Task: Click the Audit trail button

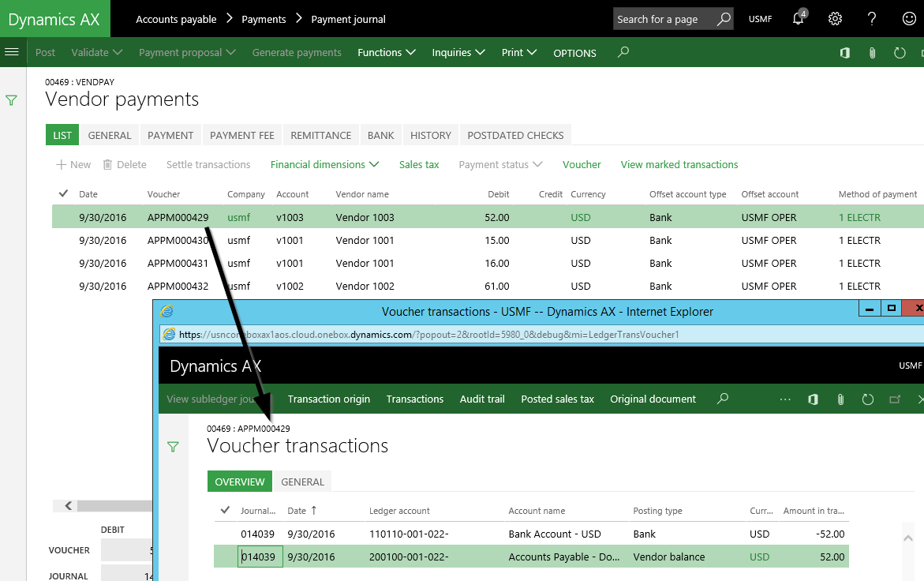Action: tap(482, 399)
